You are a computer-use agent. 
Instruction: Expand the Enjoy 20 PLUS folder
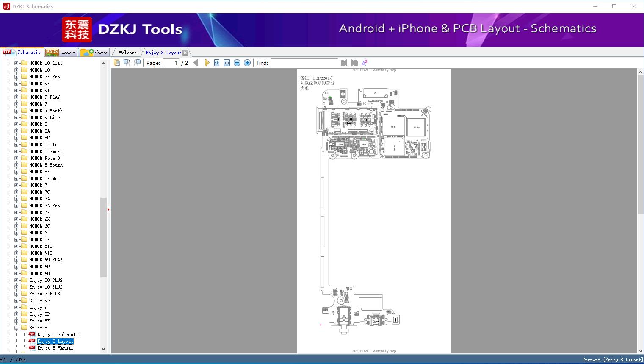tap(16, 280)
